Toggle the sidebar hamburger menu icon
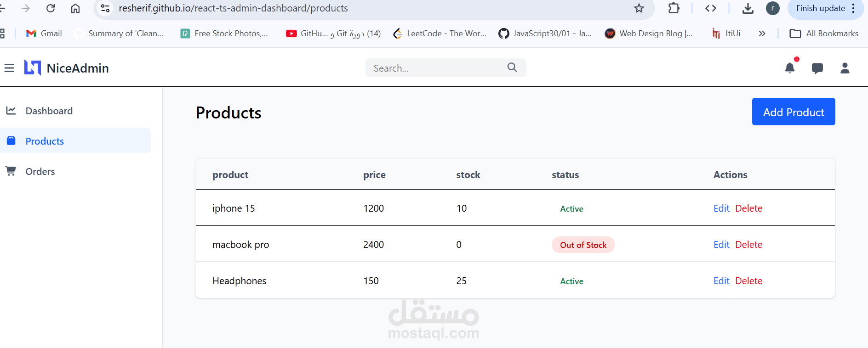868x348 pixels. 9,68
